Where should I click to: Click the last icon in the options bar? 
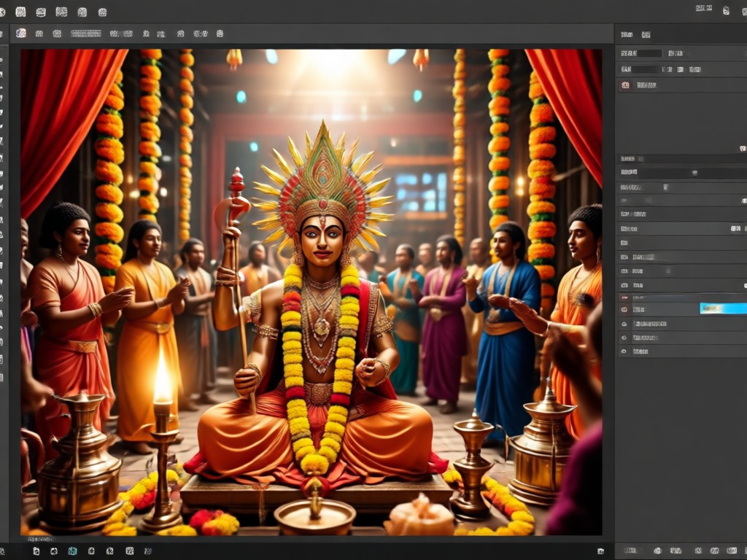click(220, 34)
